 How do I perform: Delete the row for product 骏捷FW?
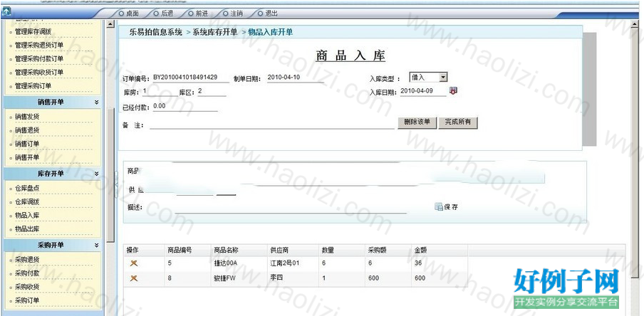133,278
